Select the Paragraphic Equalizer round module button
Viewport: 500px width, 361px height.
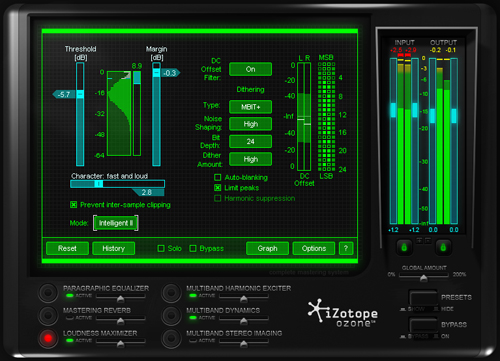pos(48,293)
